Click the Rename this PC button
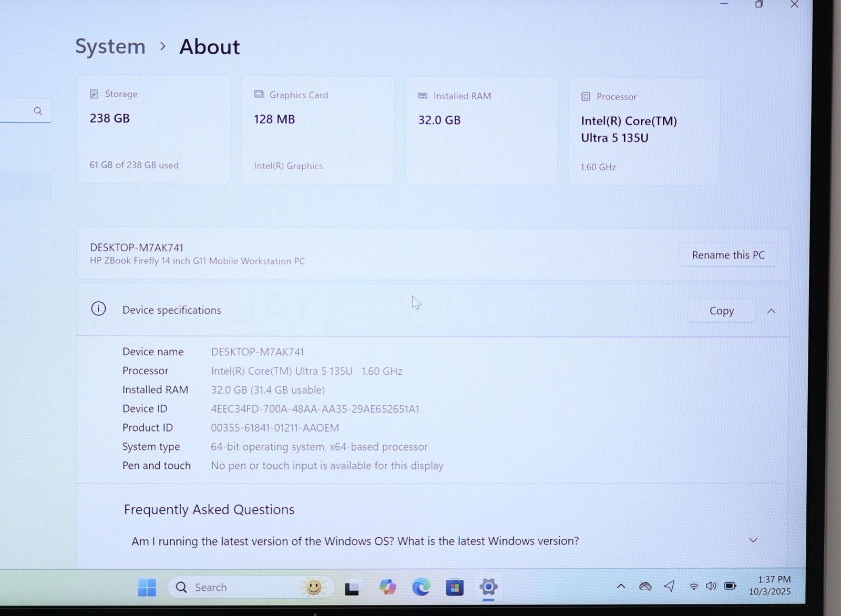The height and width of the screenshot is (616, 841). click(728, 255)
